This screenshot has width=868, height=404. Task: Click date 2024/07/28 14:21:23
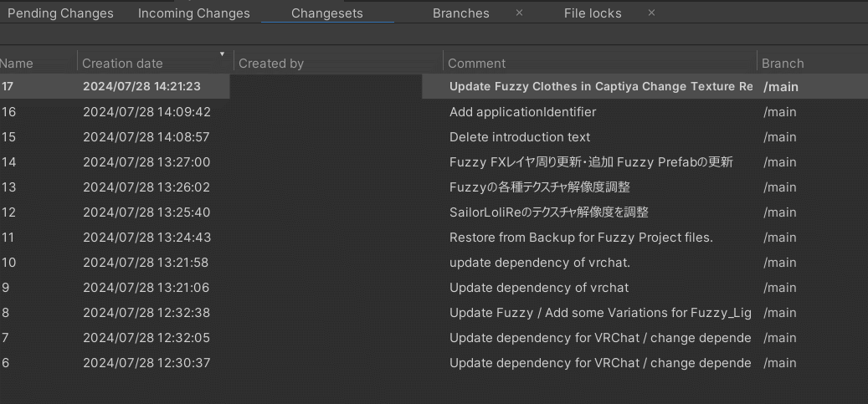141,87
